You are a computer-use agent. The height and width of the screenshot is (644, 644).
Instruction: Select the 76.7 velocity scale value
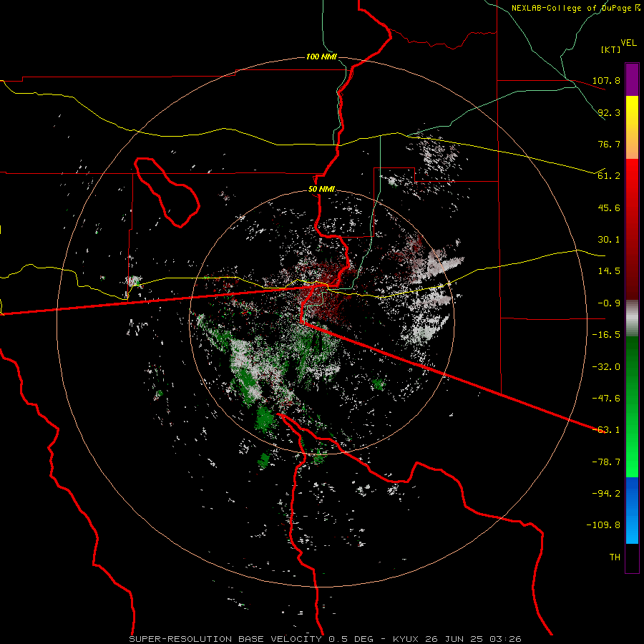(609, 144)
